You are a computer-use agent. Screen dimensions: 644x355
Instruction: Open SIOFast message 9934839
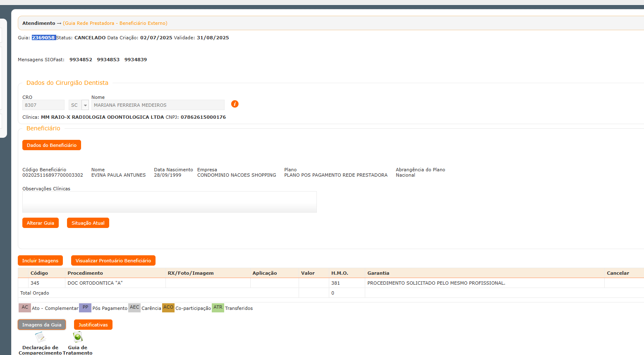[136, 60]
